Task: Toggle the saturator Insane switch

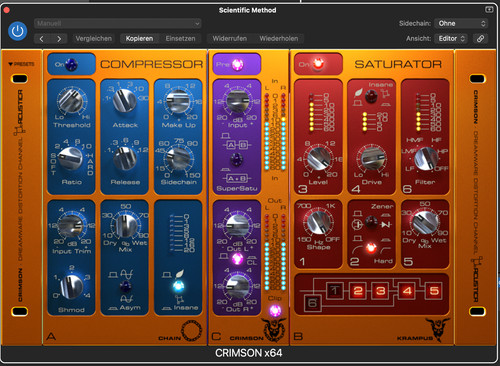Action: [x=371, y=97]
